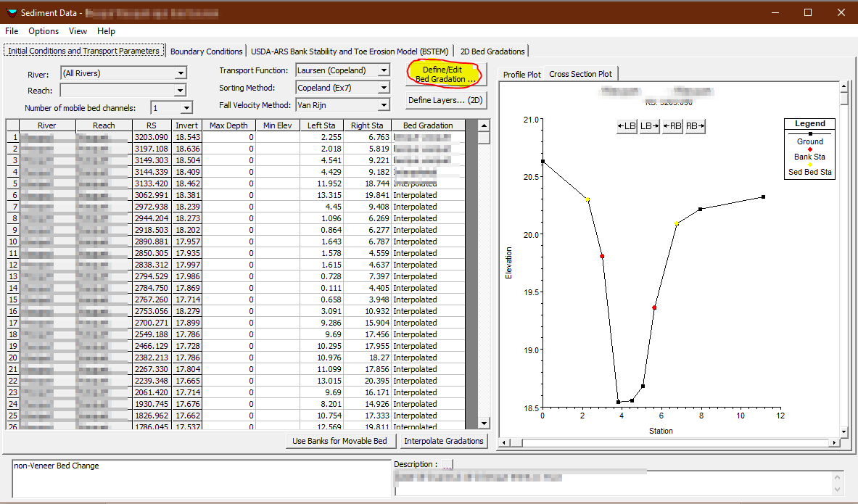This screenshot has height=504, width=858.
Task: Open the Fall Velocity Method dropdown
Action: pyautogui.click(x=384, y=105)
